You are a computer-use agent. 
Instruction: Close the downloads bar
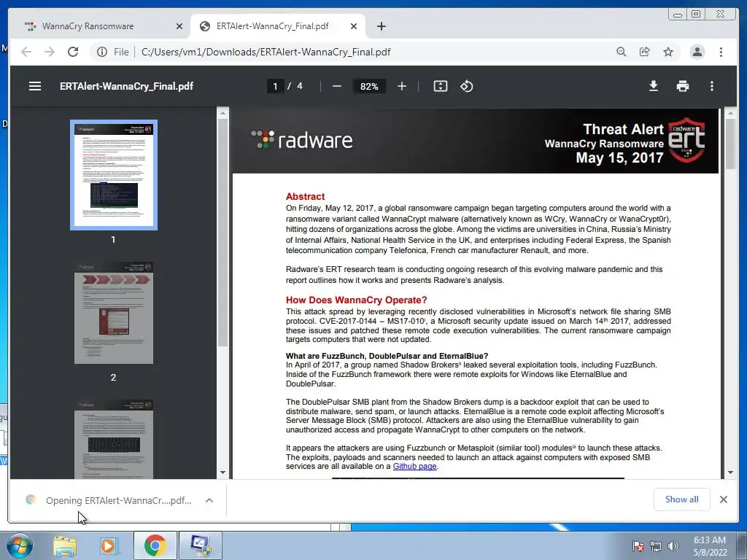(723, 499)
